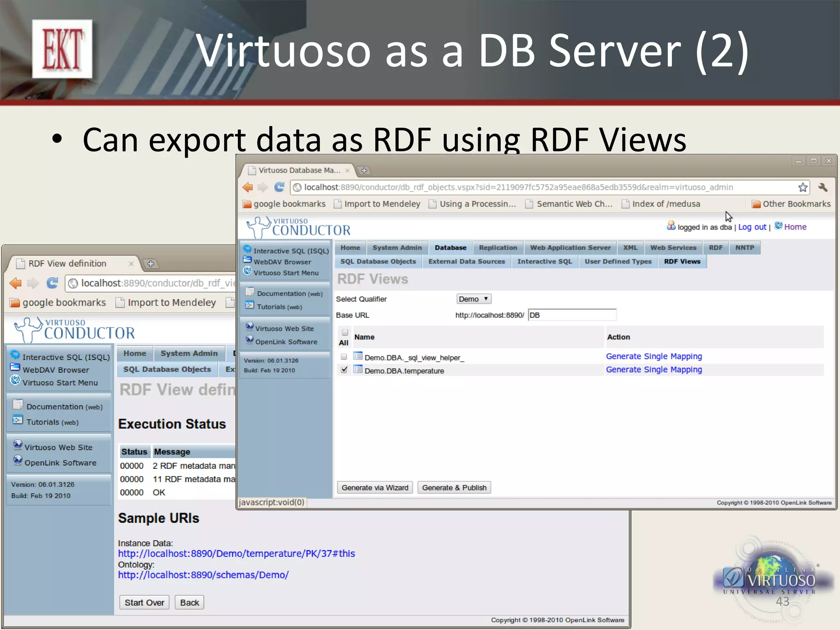The height and width of the screenshot is (630, 840).
Task: Open Semantic Web Ch... bookmark
Action: (x=569, y=204)
